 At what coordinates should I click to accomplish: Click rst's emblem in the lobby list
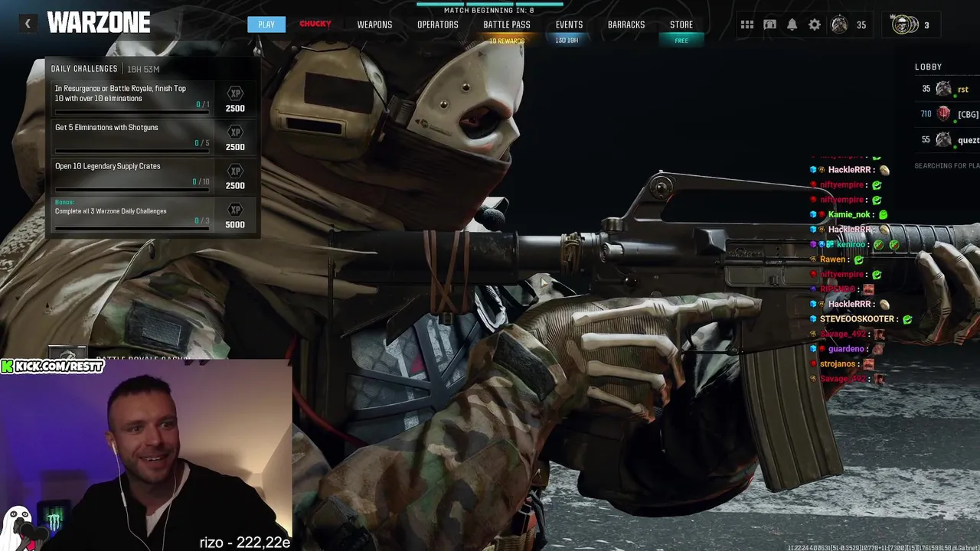point(943,89)
